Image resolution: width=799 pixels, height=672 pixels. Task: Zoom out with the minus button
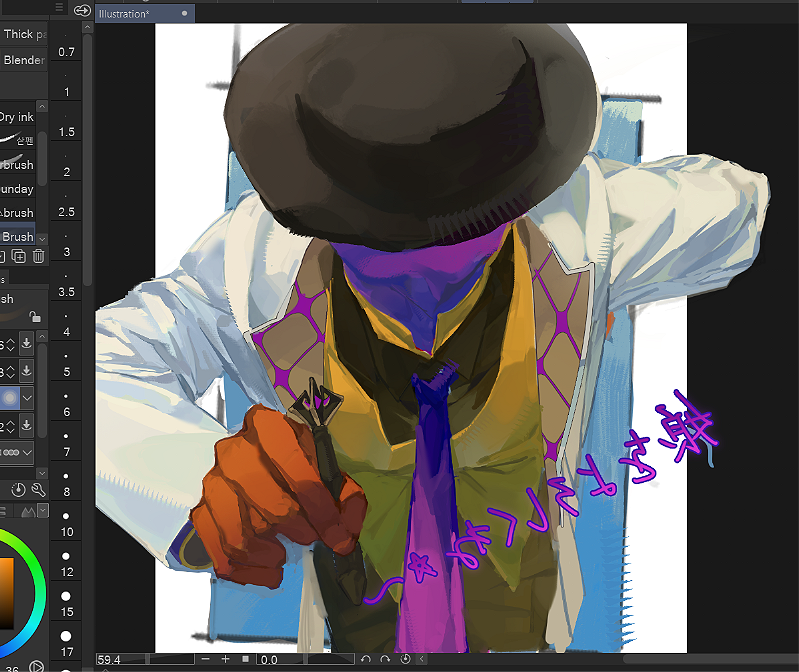click(206, 659)
